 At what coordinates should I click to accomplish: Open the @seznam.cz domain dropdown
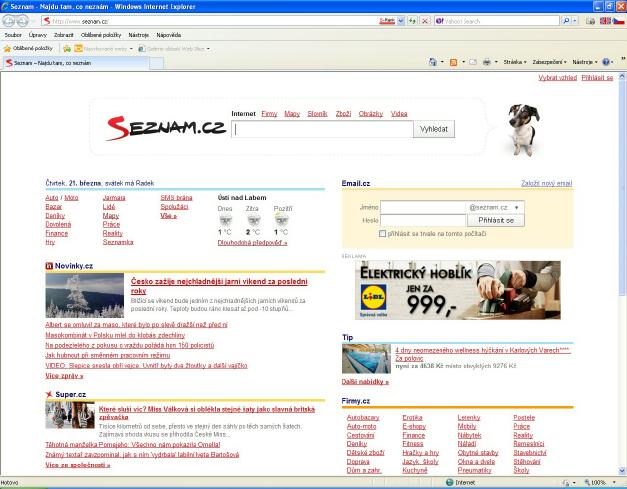point(495,208)
